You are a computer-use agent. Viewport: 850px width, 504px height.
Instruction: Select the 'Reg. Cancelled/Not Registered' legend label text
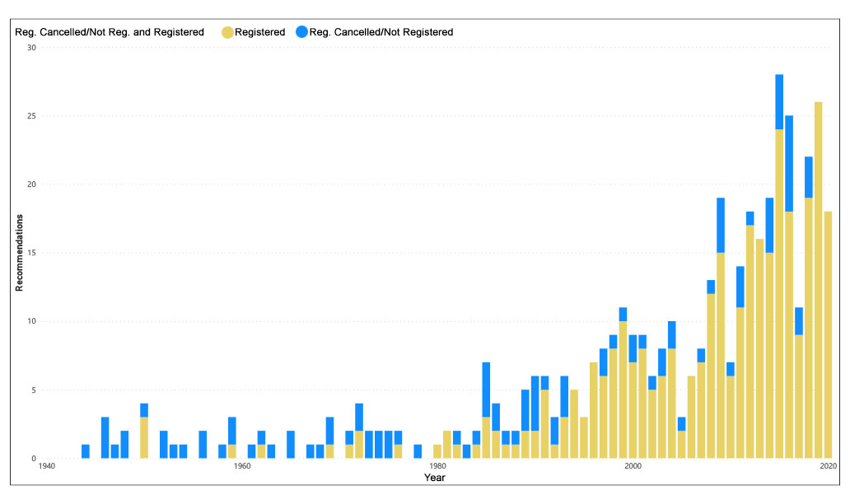click(381, 32)
